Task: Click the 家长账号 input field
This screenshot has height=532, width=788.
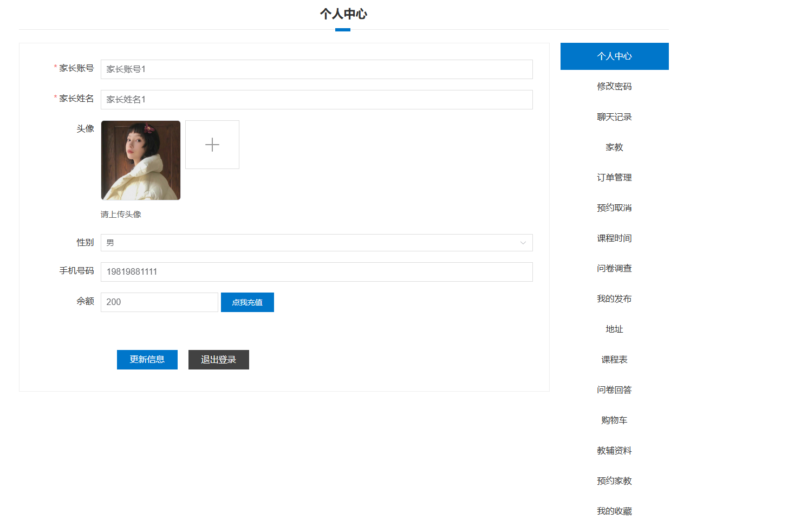Action: [x=316, y=69]
